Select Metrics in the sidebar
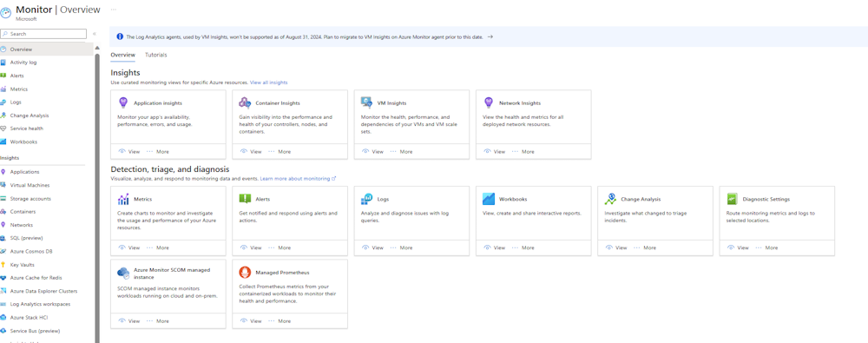 [18, 89]
